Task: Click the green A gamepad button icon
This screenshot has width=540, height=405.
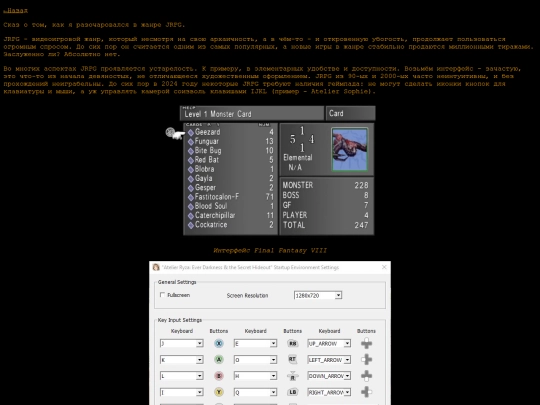Action: [219, 360]
